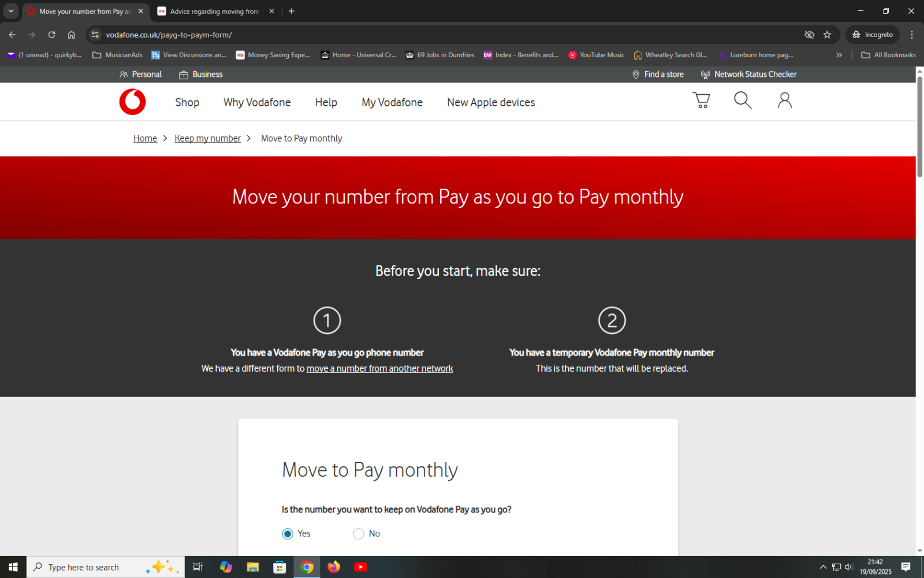
Task: Select No radio button
Action: point(359,533)
